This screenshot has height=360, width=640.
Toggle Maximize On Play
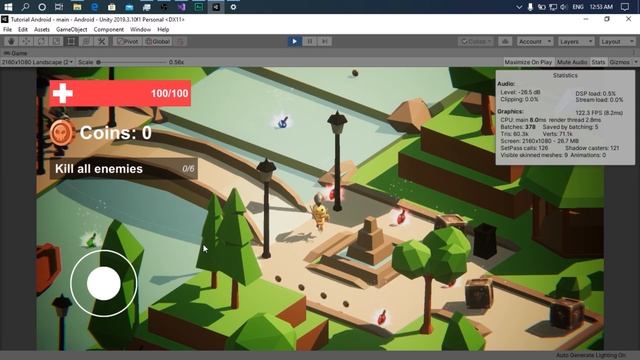pyautogui.click(x=528, y=62)
